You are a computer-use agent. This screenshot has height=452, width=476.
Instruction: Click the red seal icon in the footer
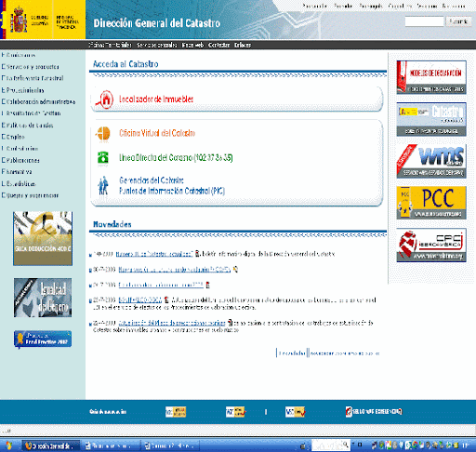click(349, 412)
